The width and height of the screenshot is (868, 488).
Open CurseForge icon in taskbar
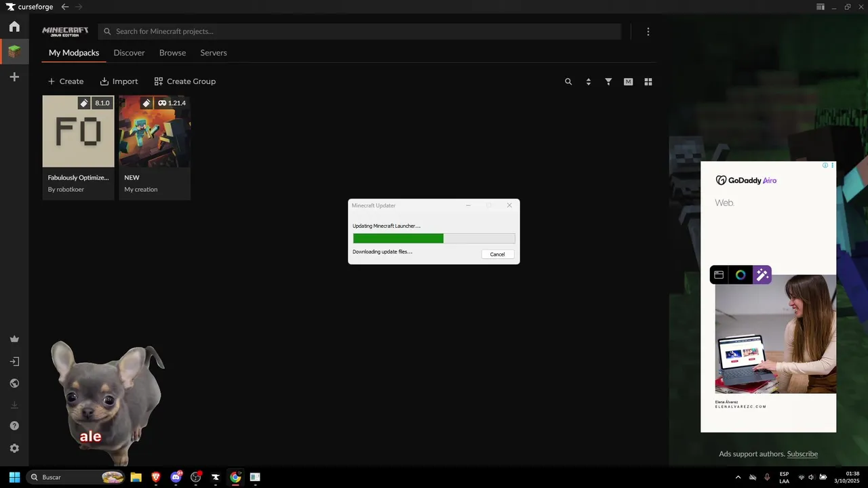pos(216,477)
